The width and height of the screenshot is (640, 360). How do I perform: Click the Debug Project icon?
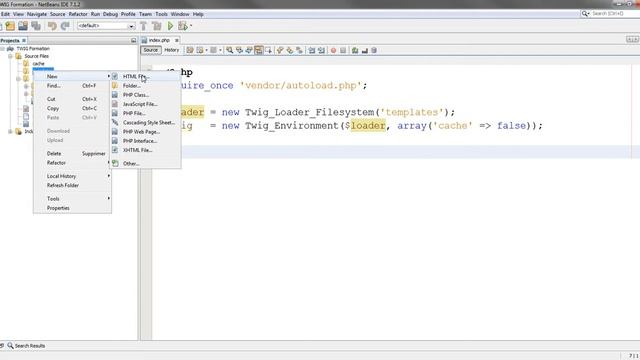coord(183,26)
